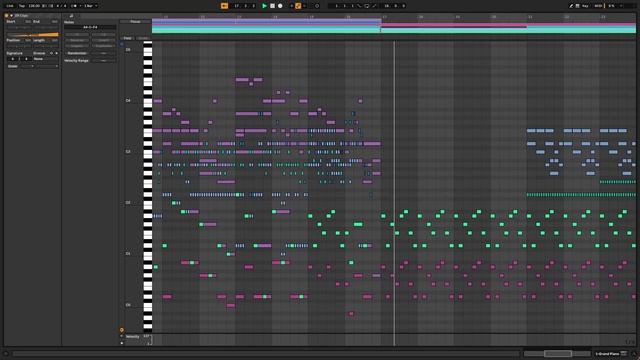Image resolution: width=640 pixels, height=360 pixels.
Task: Arm the Arrangement Record button
Action: (x=280, y=6)
